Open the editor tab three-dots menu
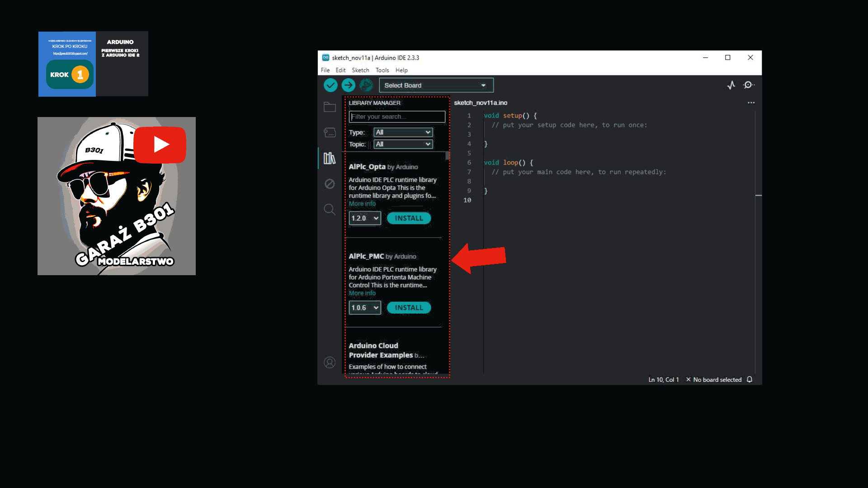This screenshot has height=488, width=868. click(751, 103)
